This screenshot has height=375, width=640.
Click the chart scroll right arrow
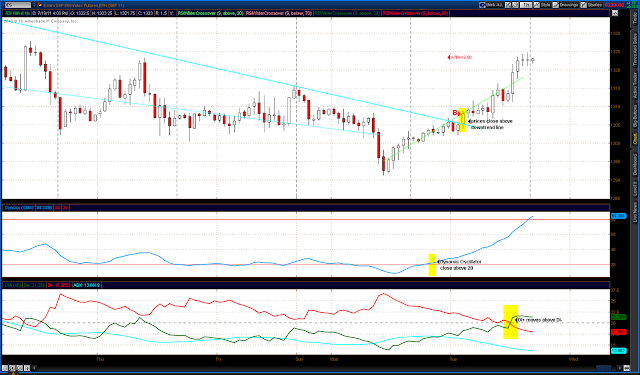[x=619, y=368]
